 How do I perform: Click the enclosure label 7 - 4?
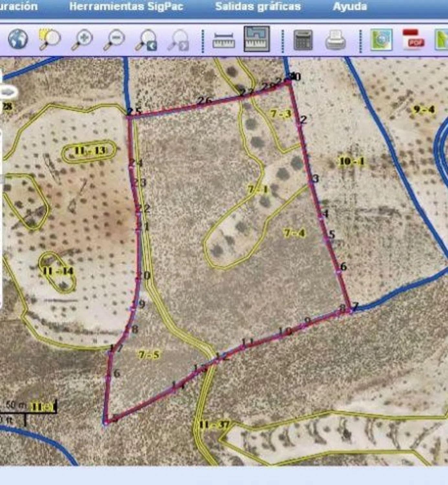[x=294, y=233]
